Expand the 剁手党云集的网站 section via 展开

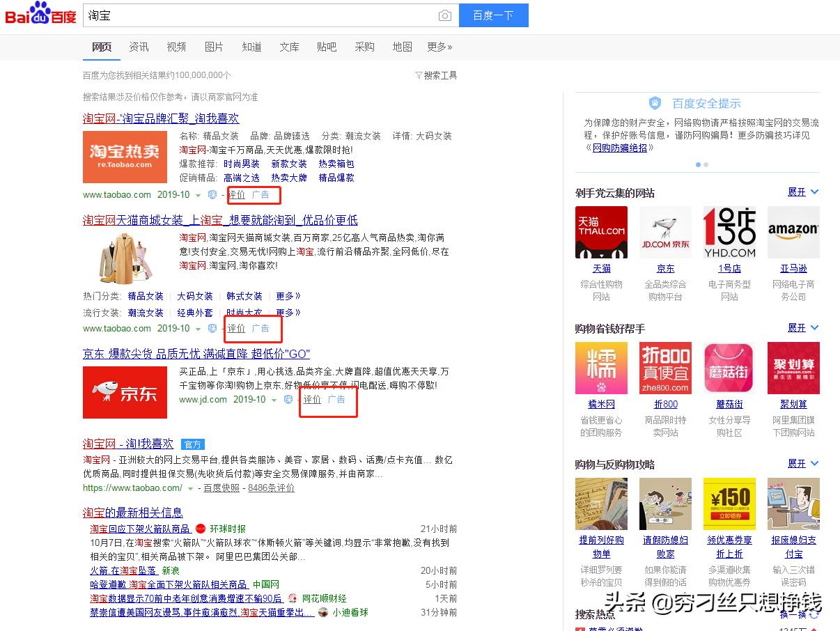click(802, 192)
